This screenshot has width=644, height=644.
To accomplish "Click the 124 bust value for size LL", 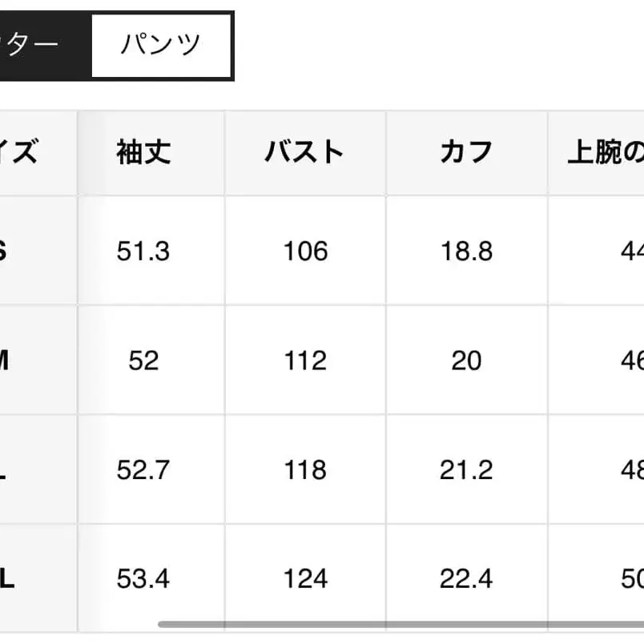I will (x=304, y=579).
